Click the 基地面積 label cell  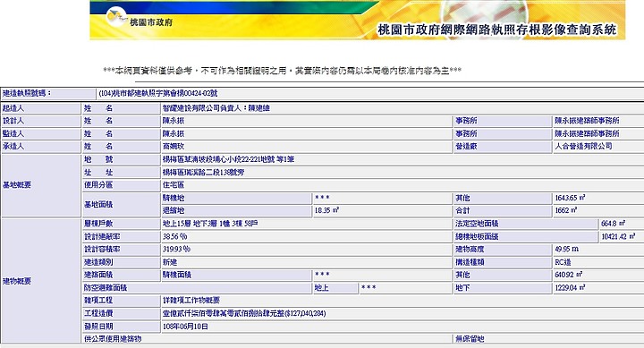pos(121,205)
